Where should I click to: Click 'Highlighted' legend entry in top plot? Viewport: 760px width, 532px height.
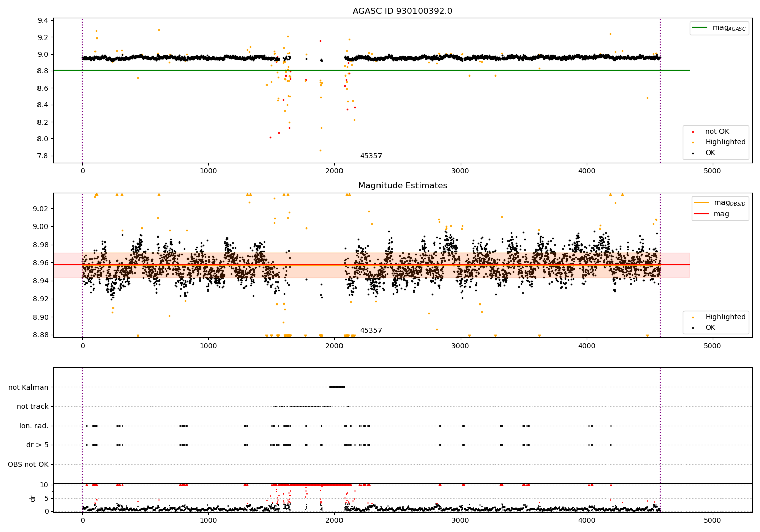(x=725, y=142)
